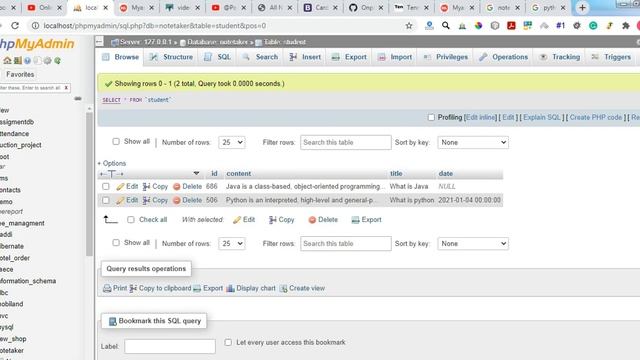Image resolution: width=640 pixels, height=360 pixels.
Task: Click red Delete icon in What is python row
Action: (177, 200)
